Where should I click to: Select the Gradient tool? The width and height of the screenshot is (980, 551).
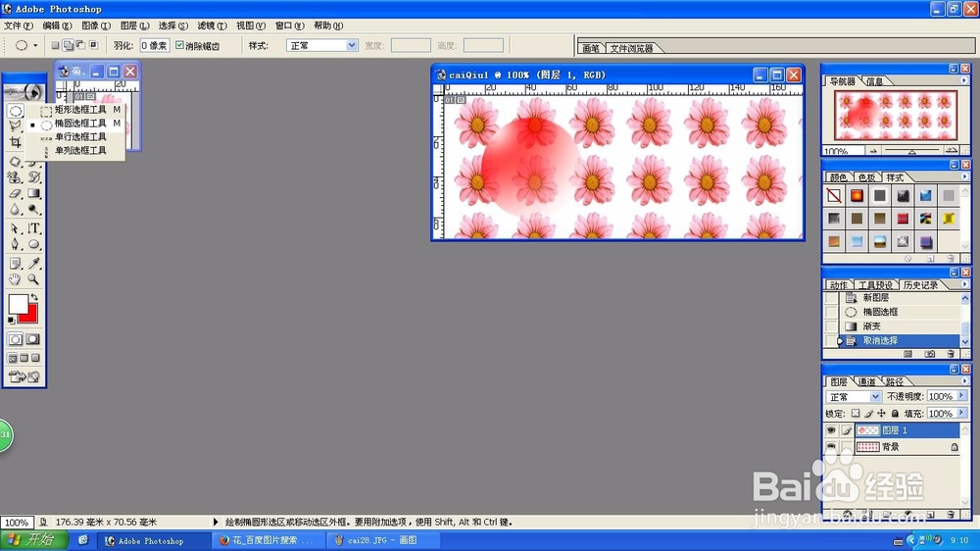(33, 194)
